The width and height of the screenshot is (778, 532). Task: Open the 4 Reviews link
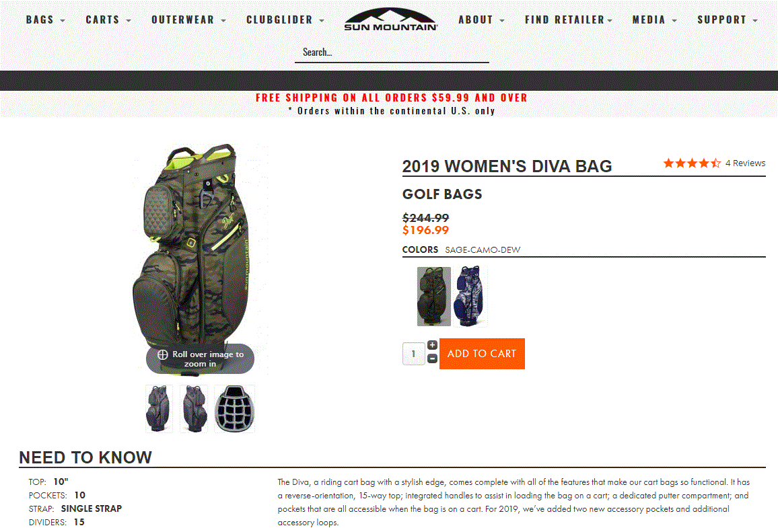[x=745, y=163]
